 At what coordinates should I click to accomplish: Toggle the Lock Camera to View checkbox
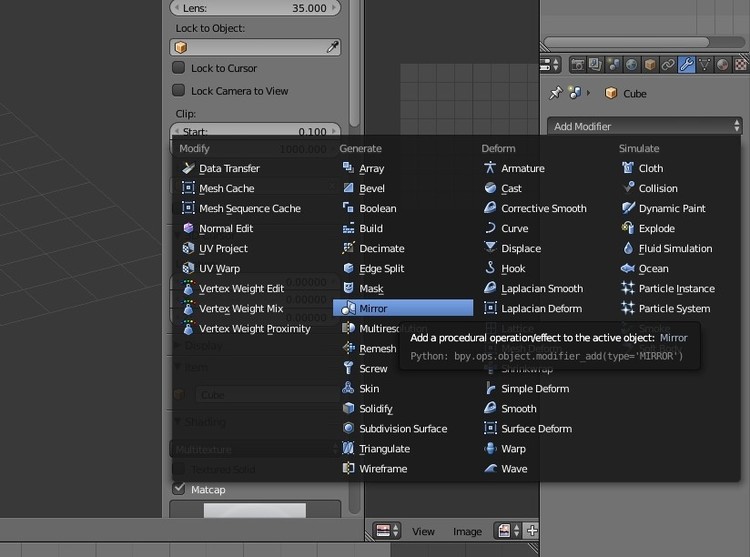[179, 91]
